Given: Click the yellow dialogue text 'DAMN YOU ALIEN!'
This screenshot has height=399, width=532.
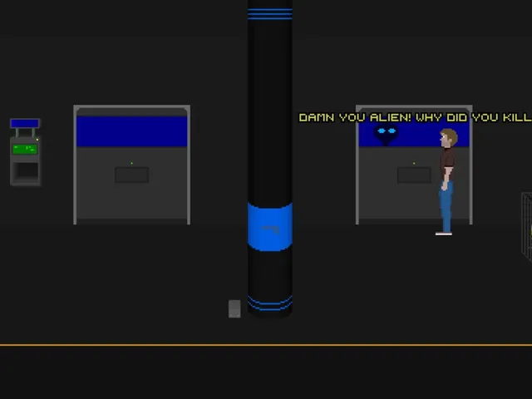Looking at the screenshot, I should pos(355,117).
